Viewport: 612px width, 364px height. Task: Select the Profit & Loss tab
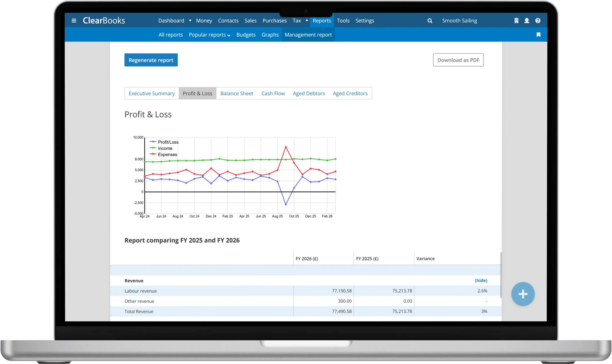[x=197, y=93]
